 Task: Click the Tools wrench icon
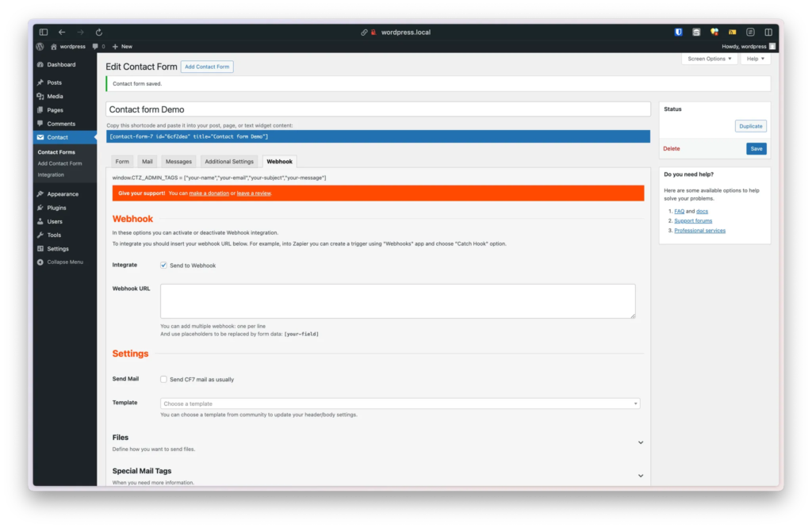(x=40, y=235)
